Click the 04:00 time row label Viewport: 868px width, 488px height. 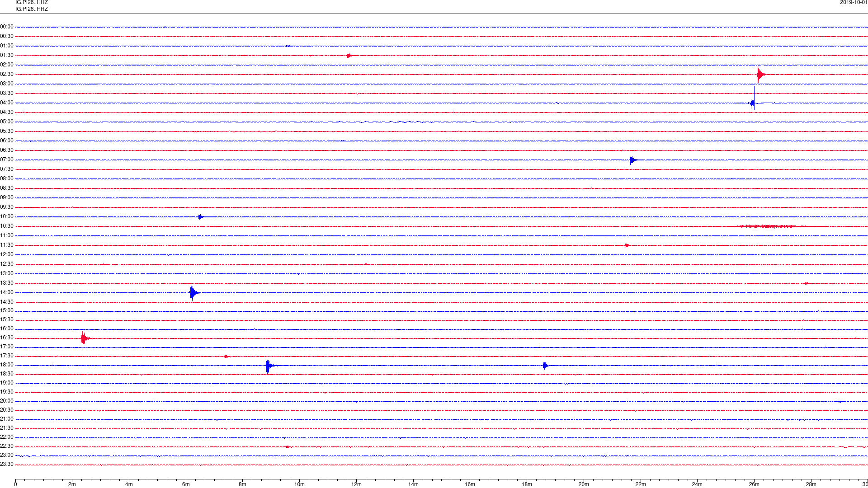[7, 103]
